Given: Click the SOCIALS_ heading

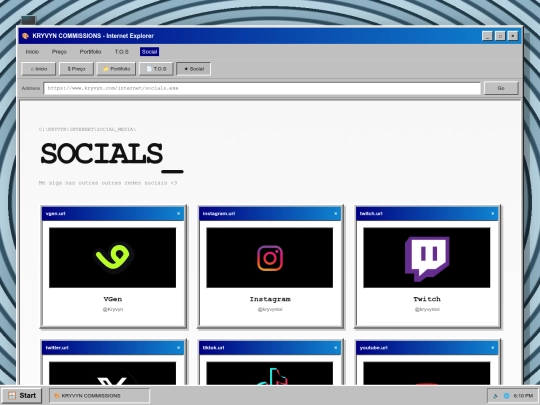Looking at the screenshot, I should click(x=112, y=157).
